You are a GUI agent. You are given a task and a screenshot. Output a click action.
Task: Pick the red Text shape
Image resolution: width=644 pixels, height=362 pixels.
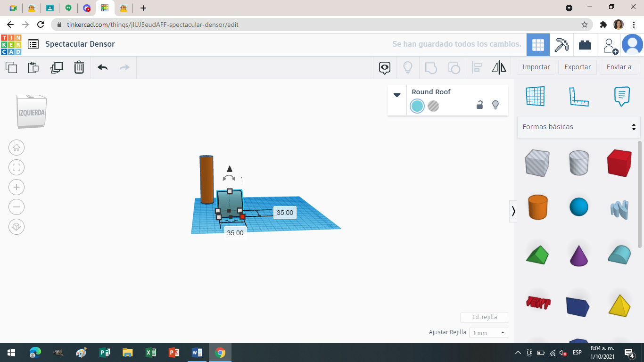coord(538,302)
